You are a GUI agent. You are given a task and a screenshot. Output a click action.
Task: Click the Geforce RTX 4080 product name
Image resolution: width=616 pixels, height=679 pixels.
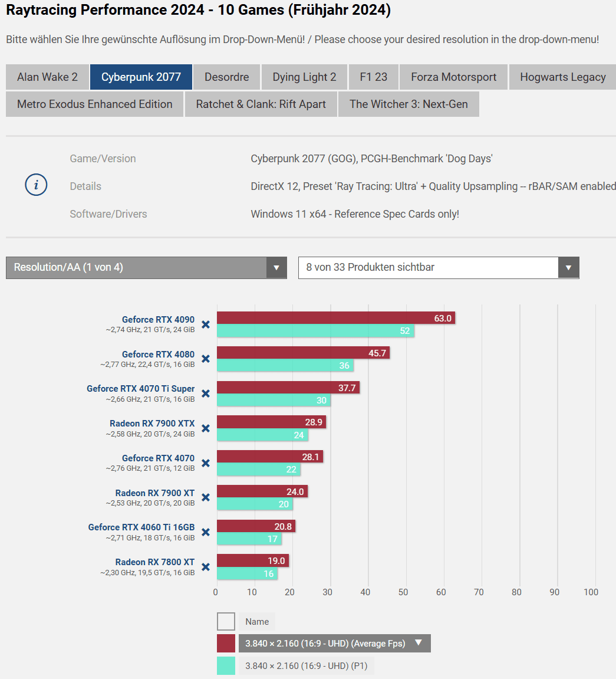click(x=159, y=354)
